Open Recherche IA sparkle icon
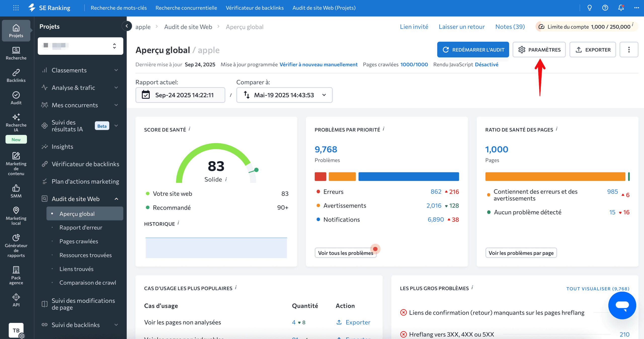This screenshot has height=339, width=644. pos(16,117)
